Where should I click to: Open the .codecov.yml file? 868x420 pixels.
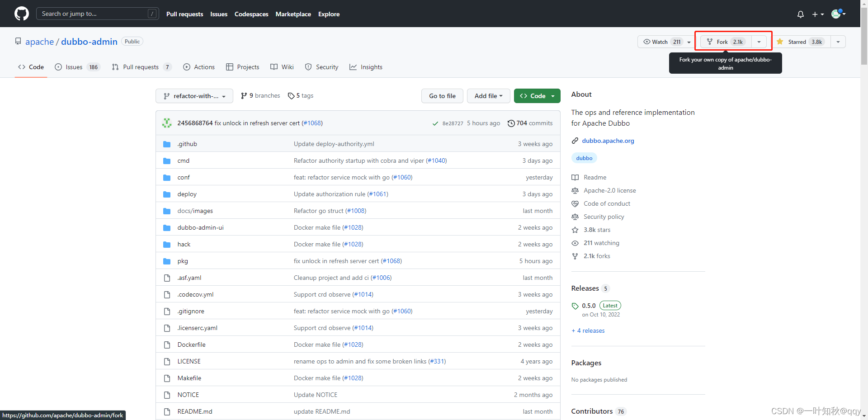195,294
